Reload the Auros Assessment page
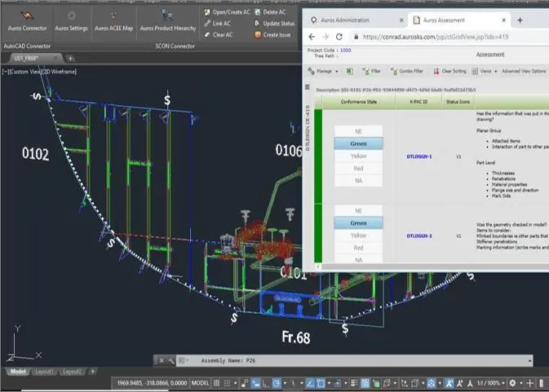Viewport: 549px width, 392px height. point(339,37)
